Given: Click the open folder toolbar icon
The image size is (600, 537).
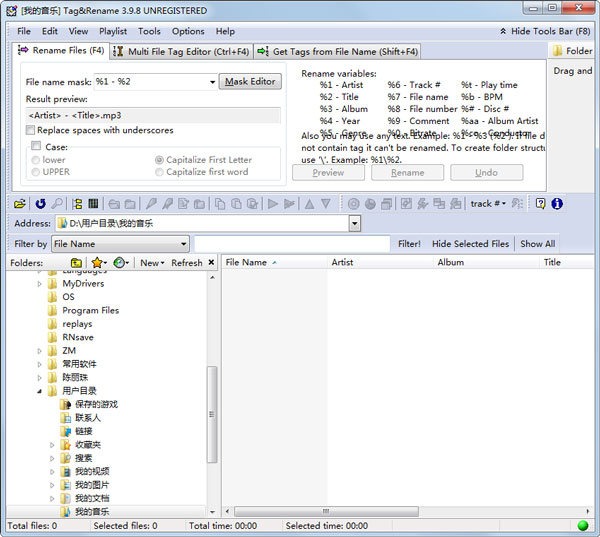Looking at the screenshot, I should pyautogui.click(x=20, y=204).
